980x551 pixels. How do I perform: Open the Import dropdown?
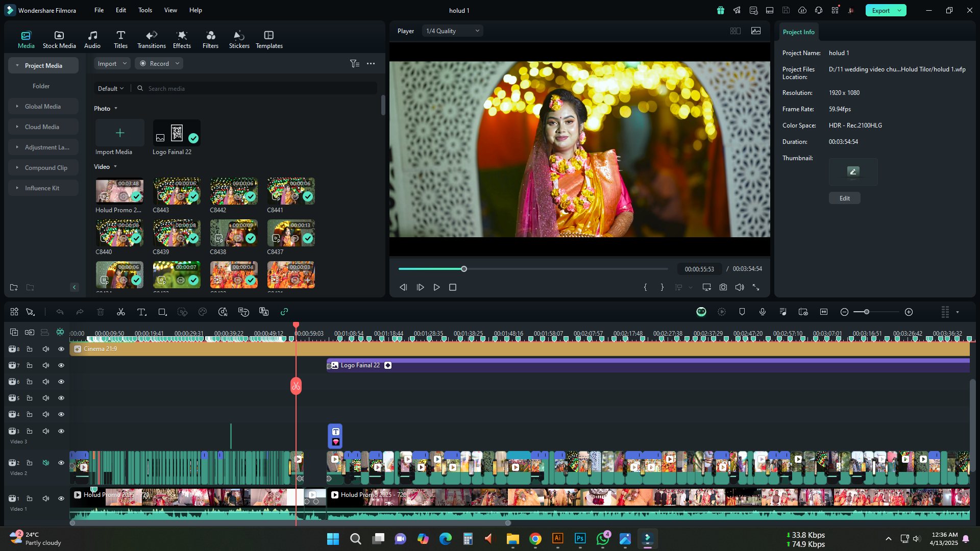112,64
